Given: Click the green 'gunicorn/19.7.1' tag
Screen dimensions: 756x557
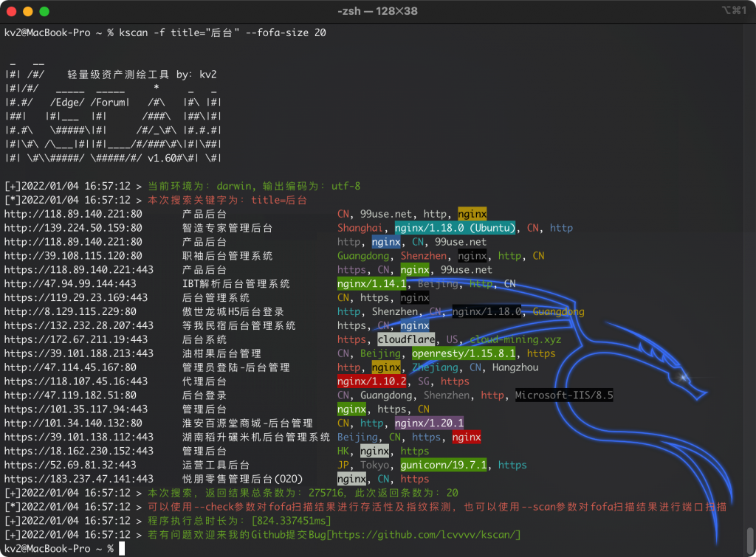Looking at the screenshot, I should click(444, 466).
